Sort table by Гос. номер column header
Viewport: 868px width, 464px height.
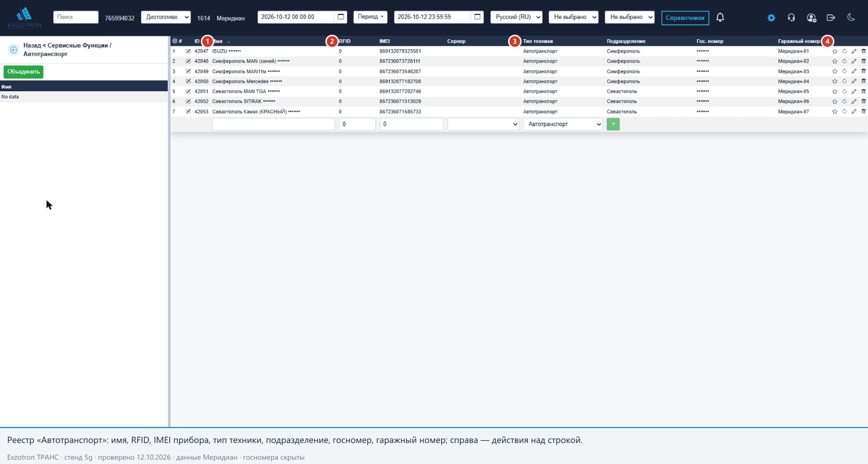pos(710,41)
